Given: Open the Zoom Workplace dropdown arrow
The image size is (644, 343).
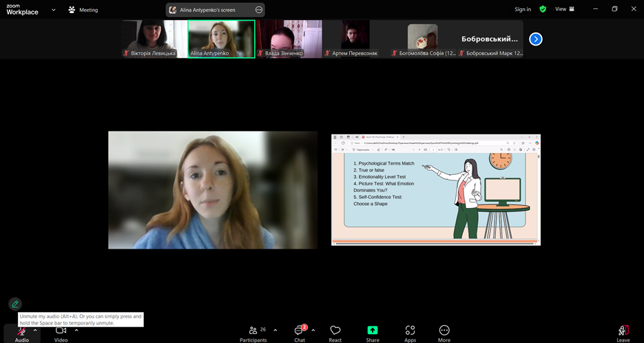Looking at the screenshot, I should [54, 10].
